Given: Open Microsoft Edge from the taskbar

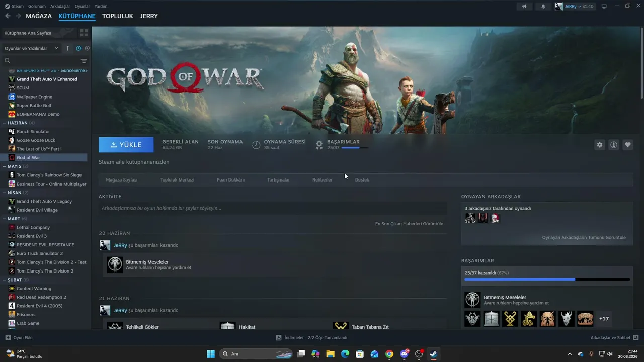Looking at the screenshot, I should [345, 354].
